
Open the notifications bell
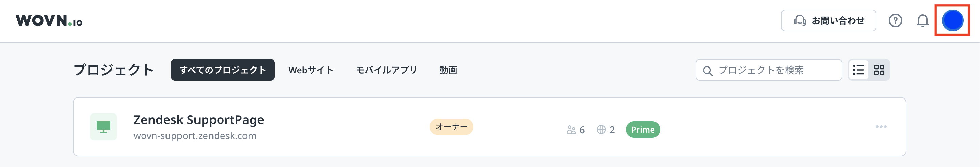(922, 20)
